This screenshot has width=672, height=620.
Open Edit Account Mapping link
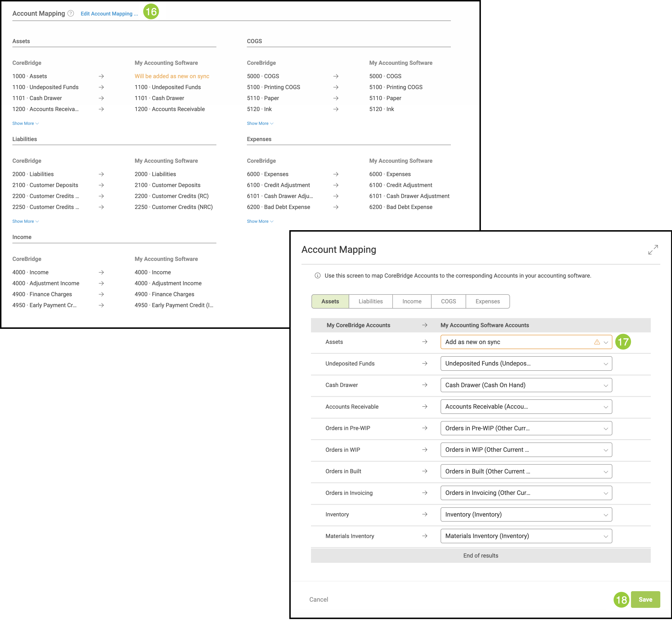coord(109,14)
